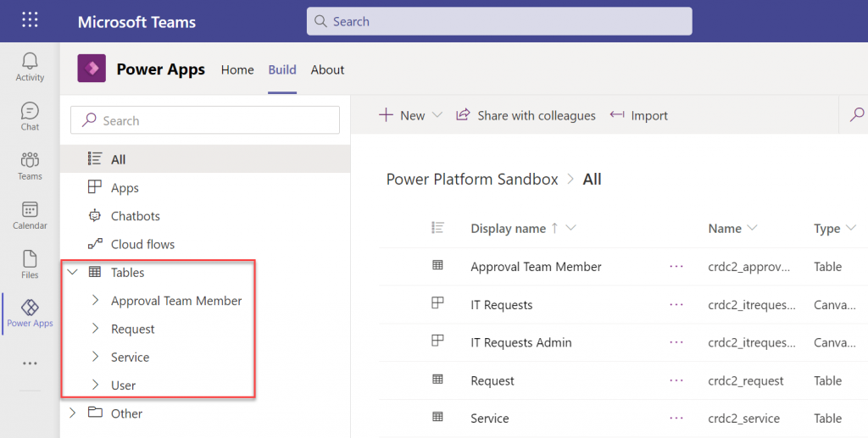Open the Service table in list
Viewport: 868px width, 438px height.
click(489, 419)
